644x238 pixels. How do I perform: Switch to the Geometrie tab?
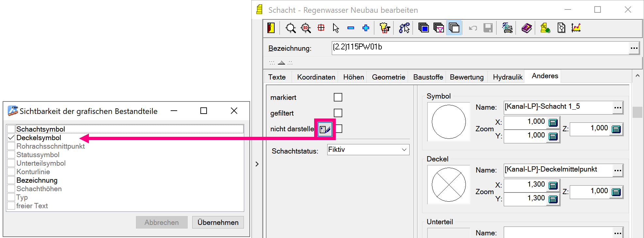[388, 77]
